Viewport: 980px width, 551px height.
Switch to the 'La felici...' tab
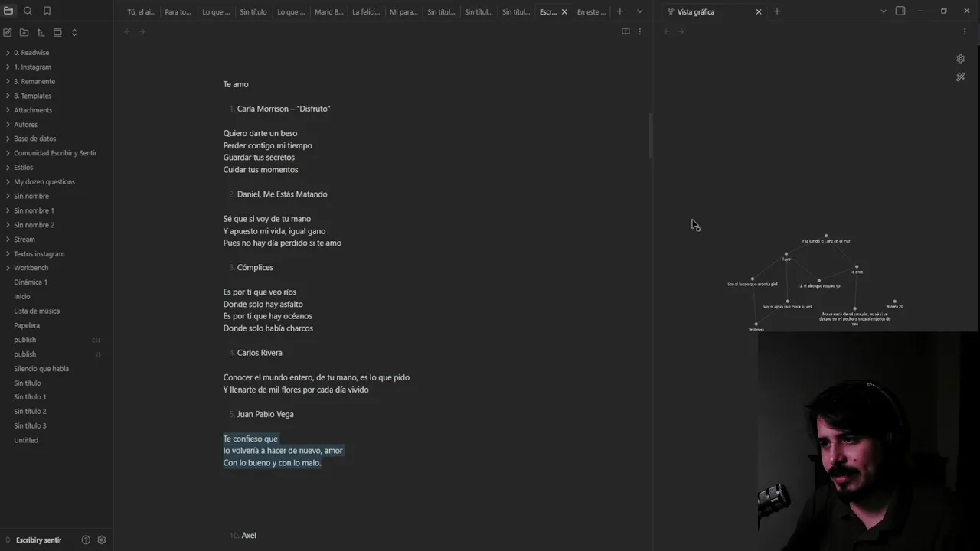point(366,11)
